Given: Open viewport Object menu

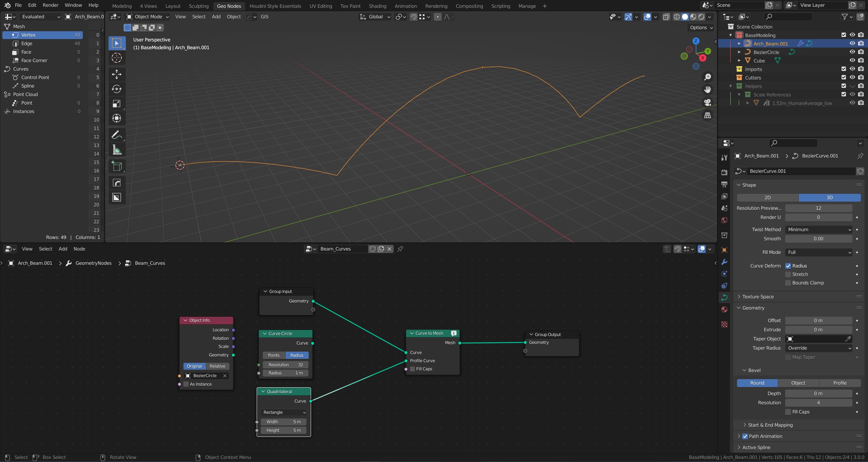Looking at the screenshot, I should point(234,17).
